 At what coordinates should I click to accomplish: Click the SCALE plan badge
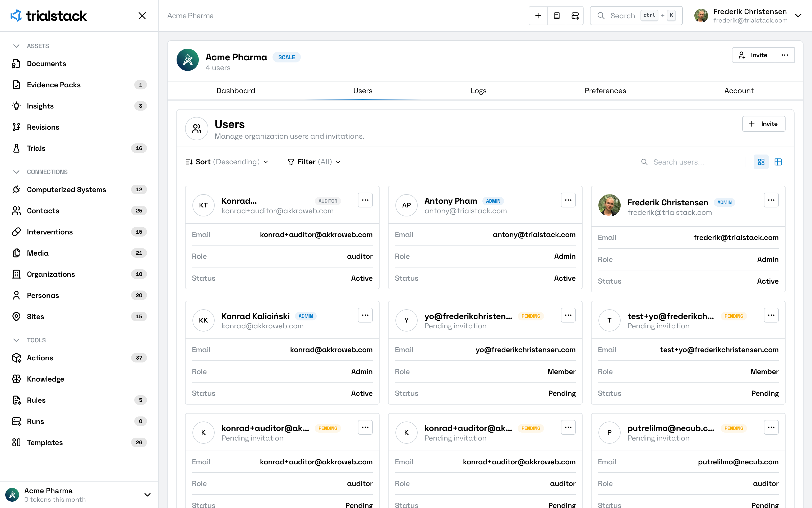click(x=287, y=57)
